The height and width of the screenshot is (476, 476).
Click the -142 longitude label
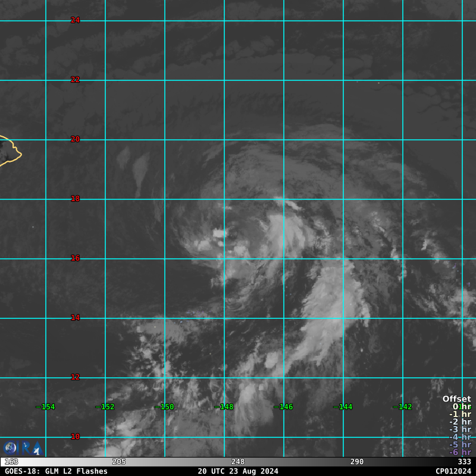(403, 407)
